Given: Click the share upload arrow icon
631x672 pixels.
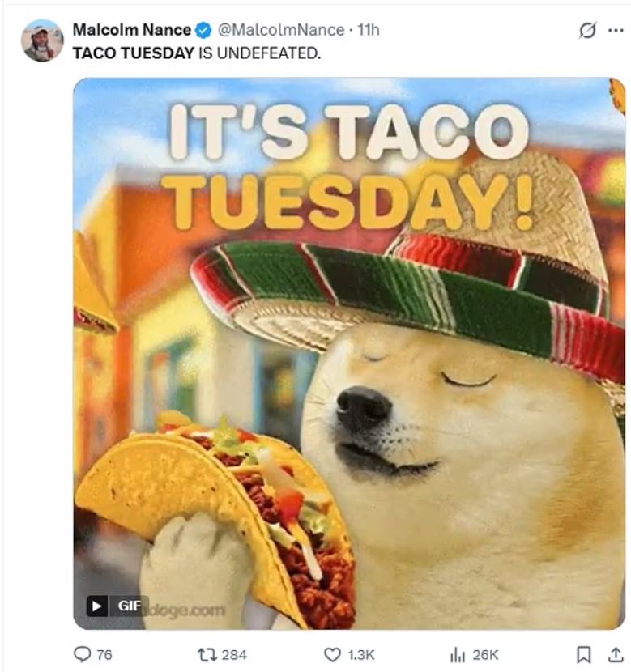Looking at the screenshot, I should [x=616, y=654].
